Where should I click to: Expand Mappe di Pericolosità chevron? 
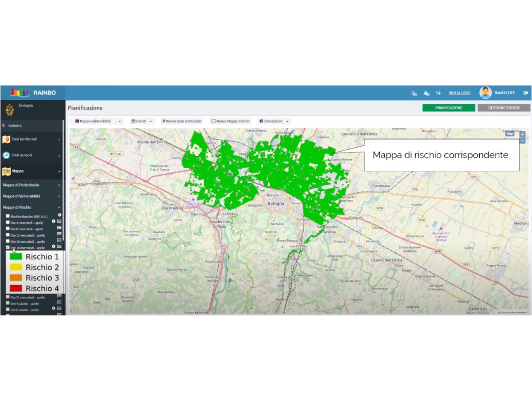pyautogui.click(x=59, y=185)
